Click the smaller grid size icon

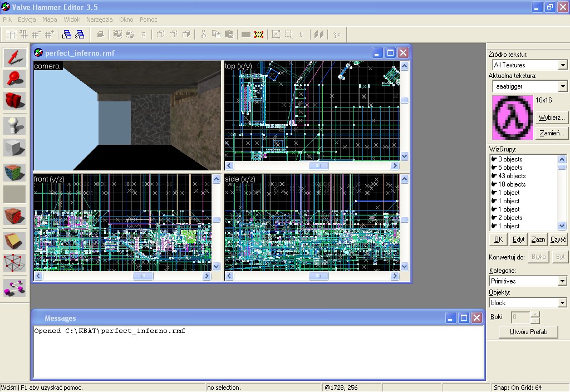36,35
